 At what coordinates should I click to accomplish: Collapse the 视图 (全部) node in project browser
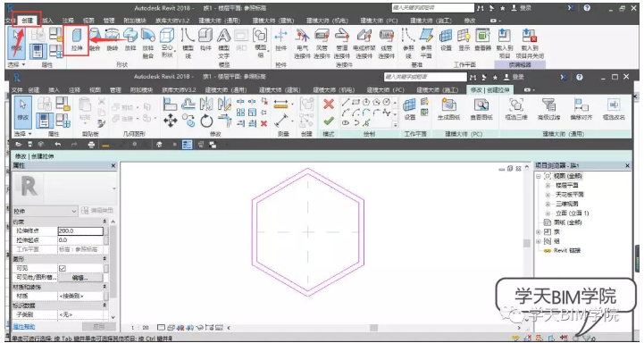tap(539, 176)
